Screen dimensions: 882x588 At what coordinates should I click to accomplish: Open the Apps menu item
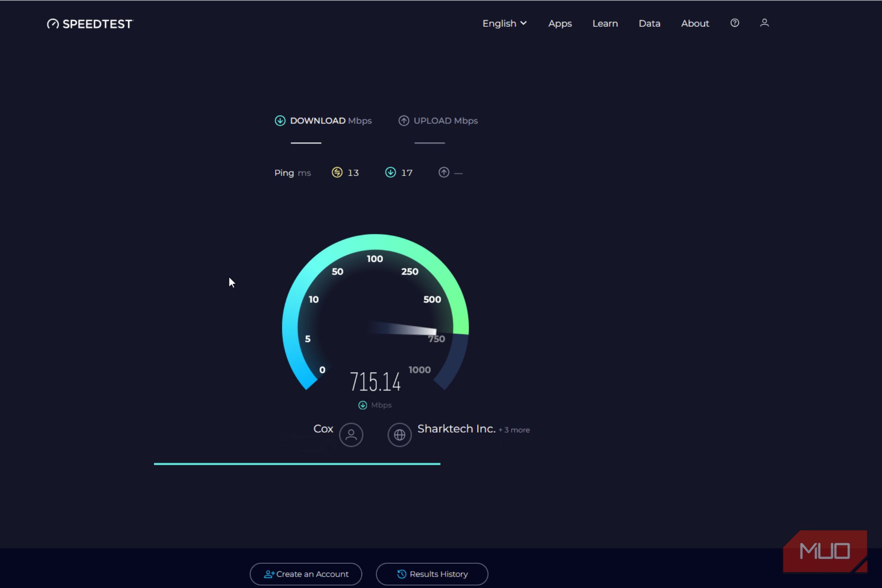[x=560, y=24]
